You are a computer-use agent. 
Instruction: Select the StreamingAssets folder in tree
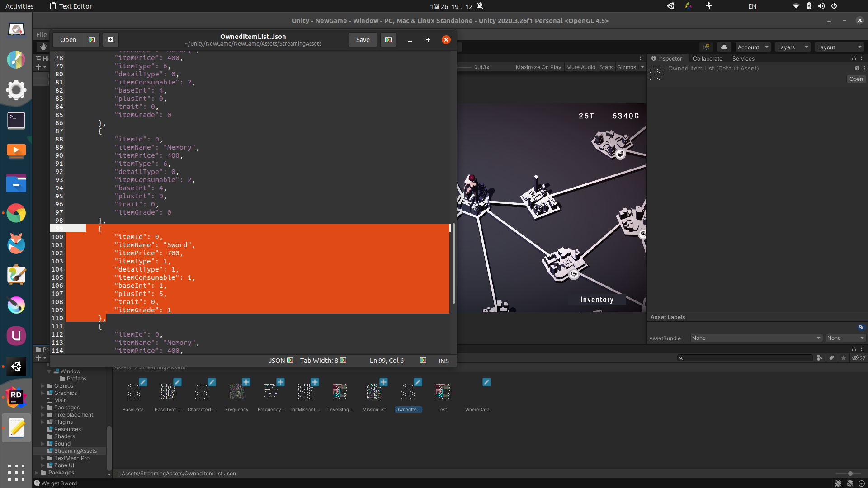(75, 451)
